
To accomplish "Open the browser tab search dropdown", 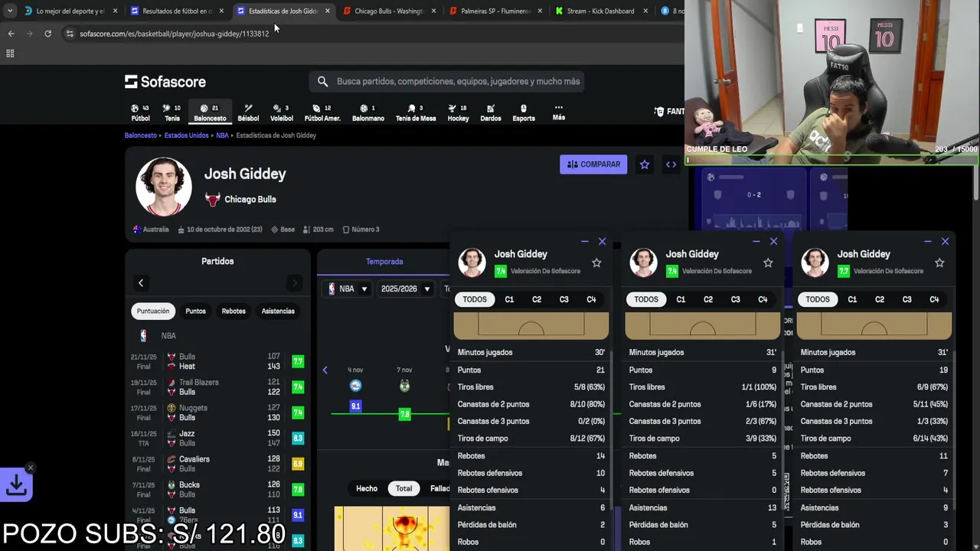I will [9, 11].
